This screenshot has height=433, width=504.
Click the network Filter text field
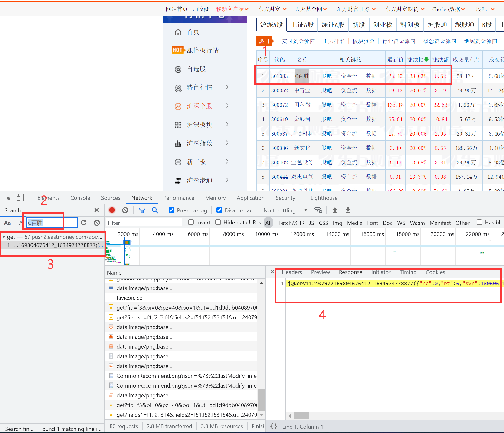click(144, 223)
